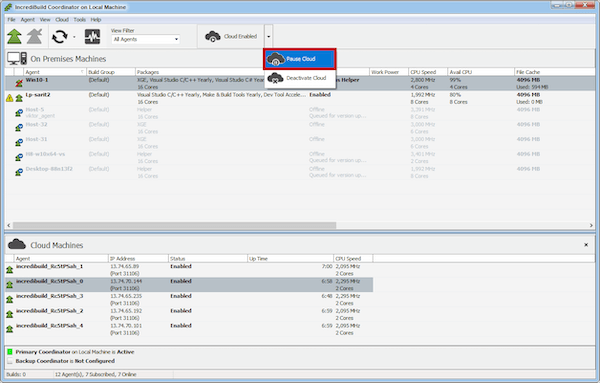Sort by Build Group column header
Screen dimensions: 600x383
111,72
